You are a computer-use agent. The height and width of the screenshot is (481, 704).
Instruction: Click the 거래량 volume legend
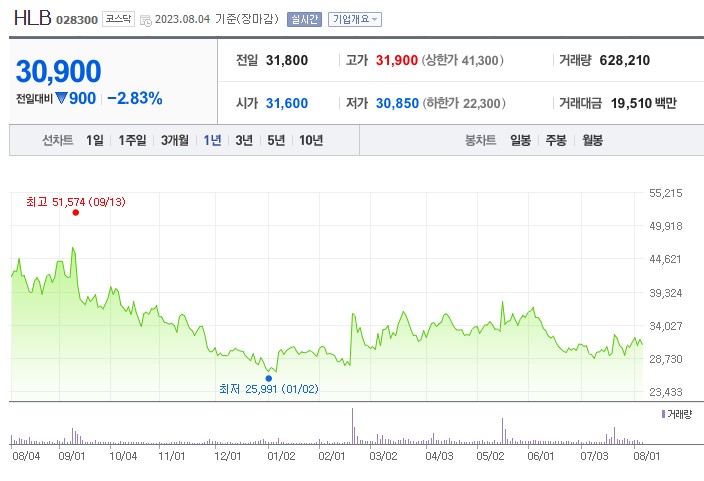click(x=677, y=414)
